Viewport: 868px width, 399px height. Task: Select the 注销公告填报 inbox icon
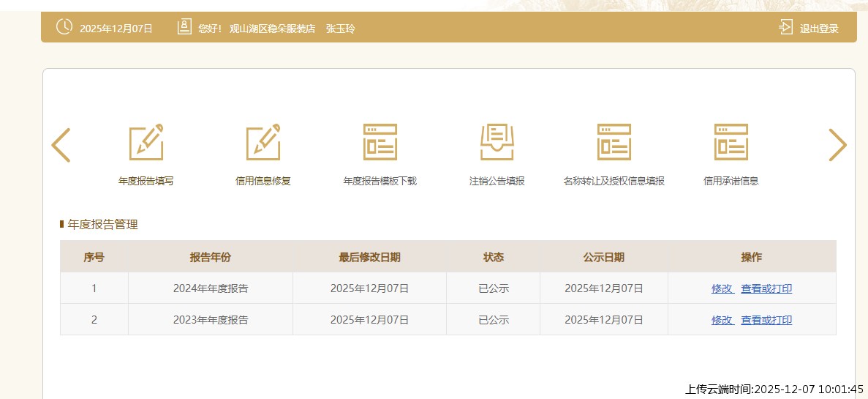[x=497, y=142]
